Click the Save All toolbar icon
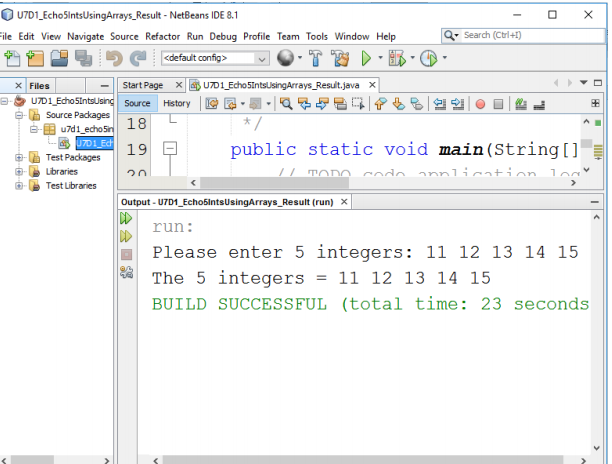This screenshot has width=612, height=464. [x=84, y=59]
